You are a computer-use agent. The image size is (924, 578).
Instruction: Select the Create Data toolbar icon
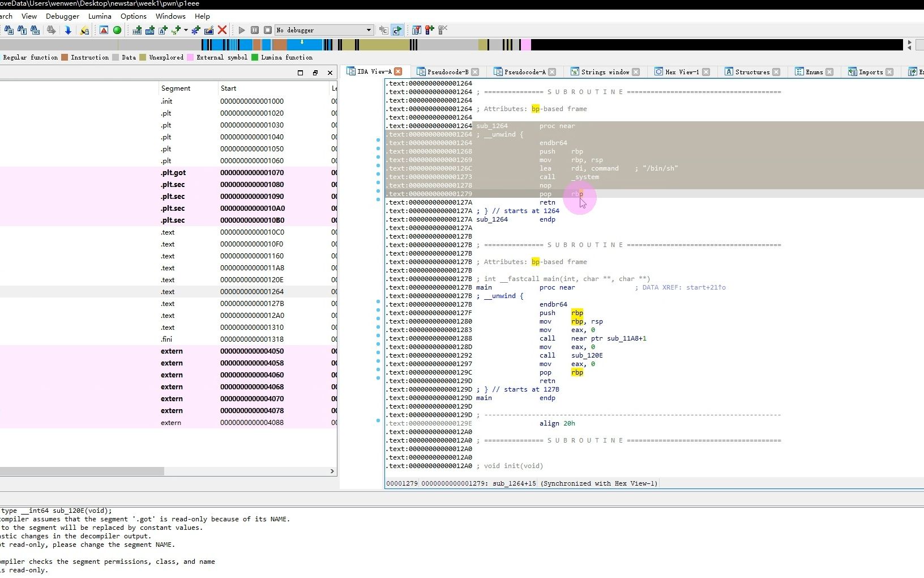coord(150,30)
